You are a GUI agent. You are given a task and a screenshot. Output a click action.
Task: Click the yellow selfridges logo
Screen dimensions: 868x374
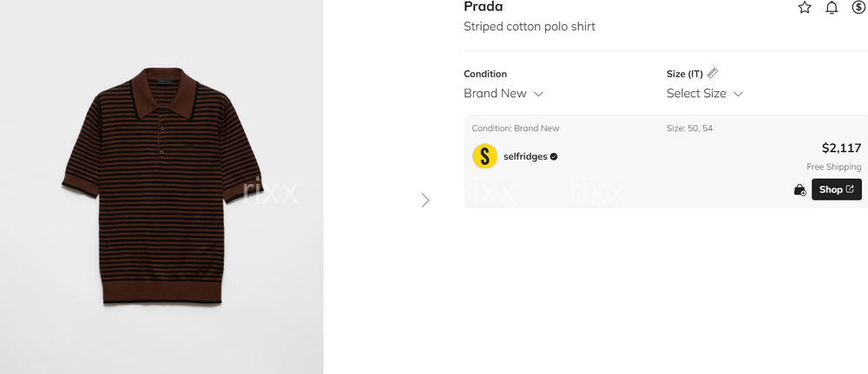(484, 156)
